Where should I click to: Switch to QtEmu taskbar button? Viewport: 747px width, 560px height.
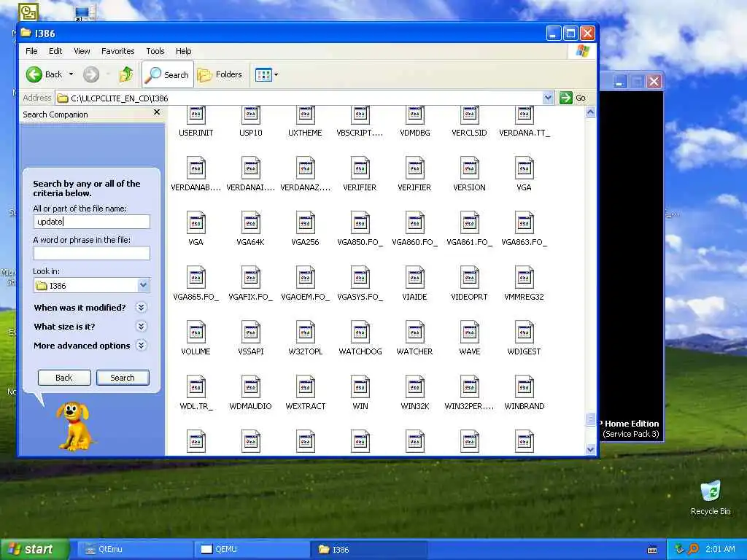134,550
